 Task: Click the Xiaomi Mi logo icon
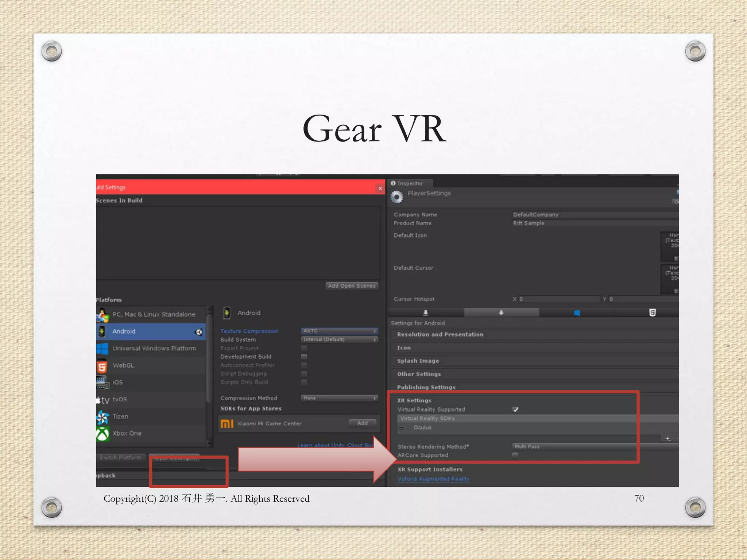point(227,424)
